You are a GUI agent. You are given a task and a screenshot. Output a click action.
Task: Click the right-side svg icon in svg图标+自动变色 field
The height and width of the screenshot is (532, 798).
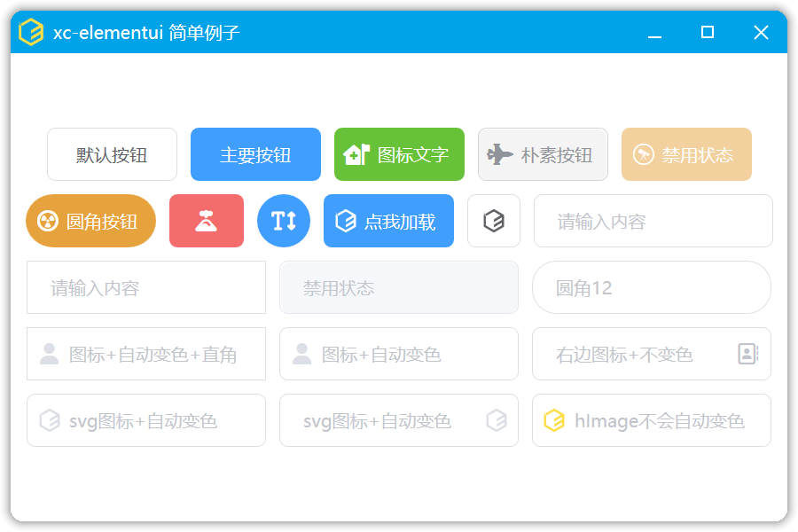(x=497, y=420)
